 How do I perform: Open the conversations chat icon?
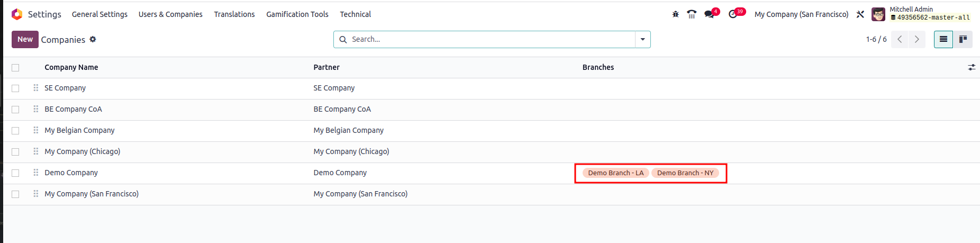pyautogui.click(x=709, y=14)
